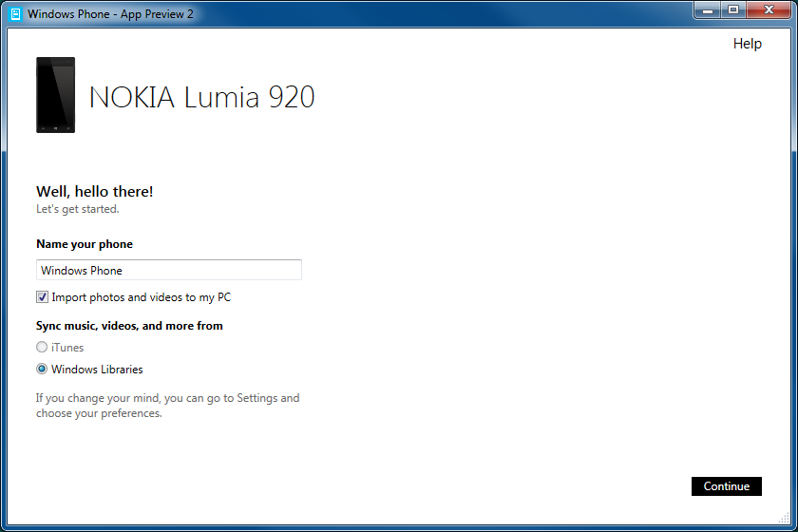Click the 'NOKIA Lumia 920' device title
Image resolution: width=798 pixels, height=532 pixels.
(x=202, y=97)
